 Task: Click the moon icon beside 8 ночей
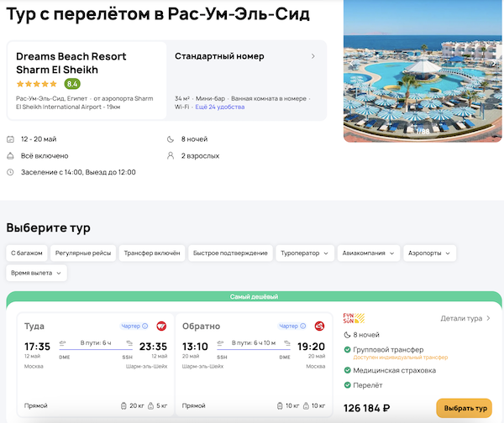click(x=171, y=138)
